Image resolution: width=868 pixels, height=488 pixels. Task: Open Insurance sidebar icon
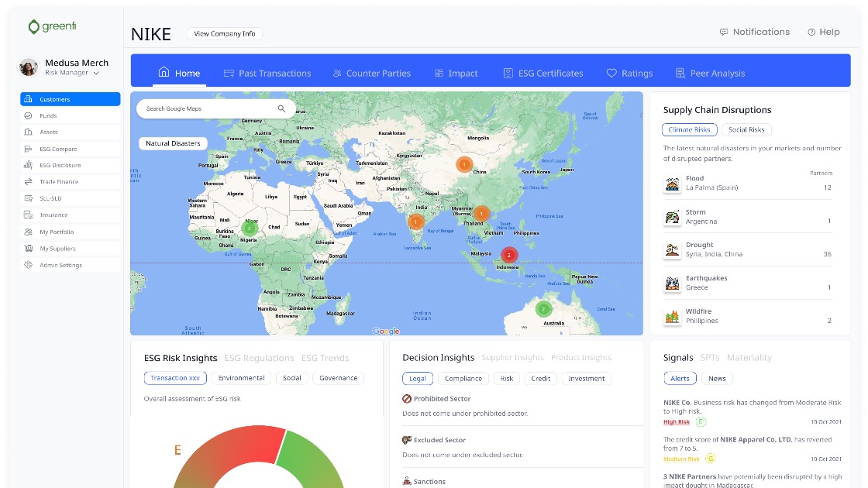[28, 215]
